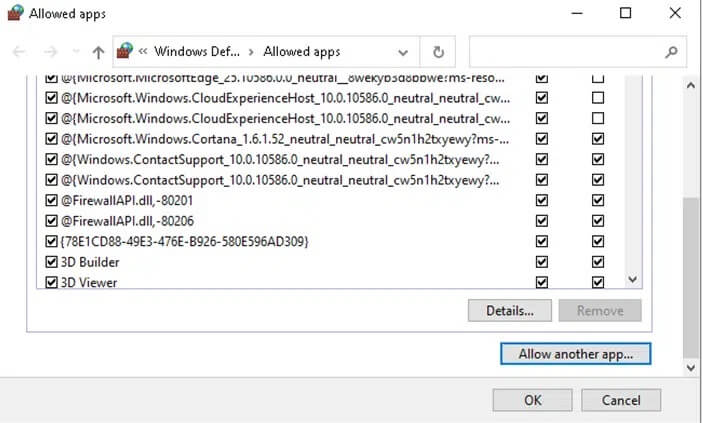
Task: Toggle Public checkbox for {78E1CD88...} row
Action: point(598,241)
